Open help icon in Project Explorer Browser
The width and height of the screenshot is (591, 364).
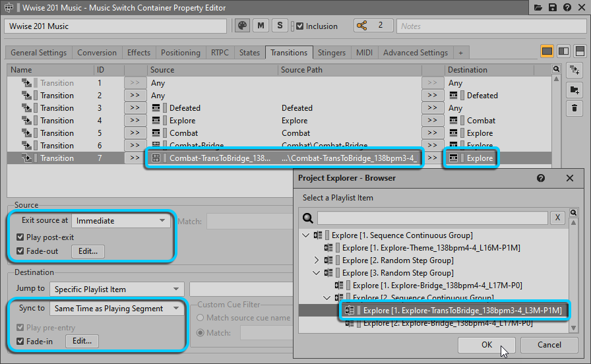[x=541, y=178]
